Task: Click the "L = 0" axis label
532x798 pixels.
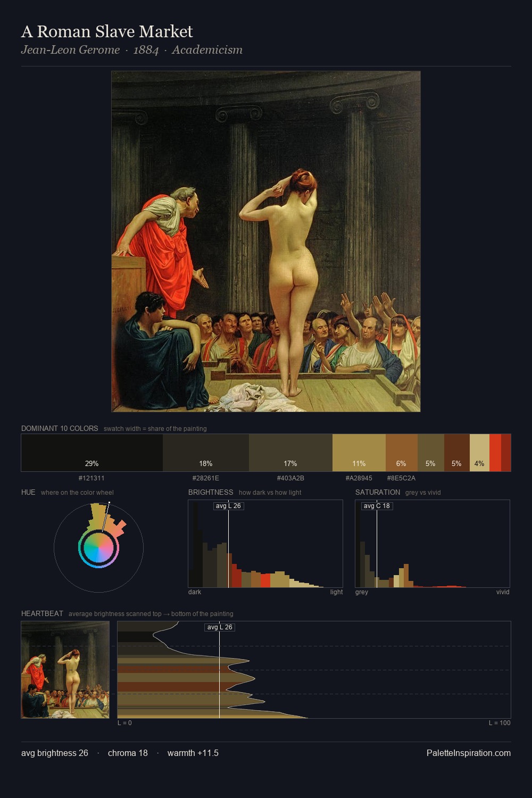Action: tap(124, 723)
